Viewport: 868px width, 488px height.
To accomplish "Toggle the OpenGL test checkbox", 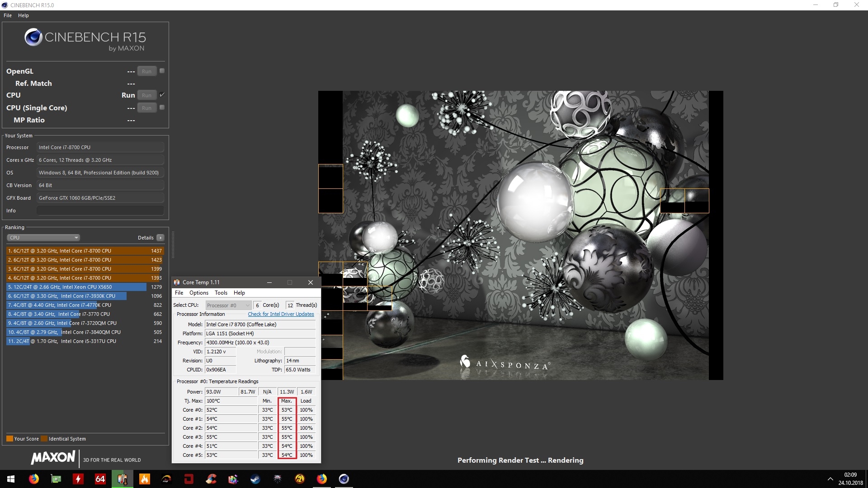I will (162, 71).
